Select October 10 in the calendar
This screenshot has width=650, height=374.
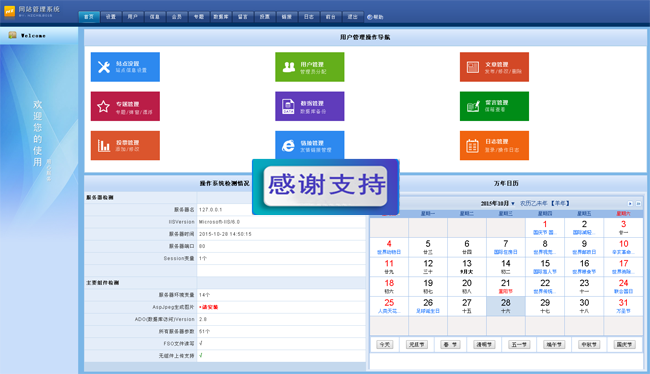pos(623,247)
